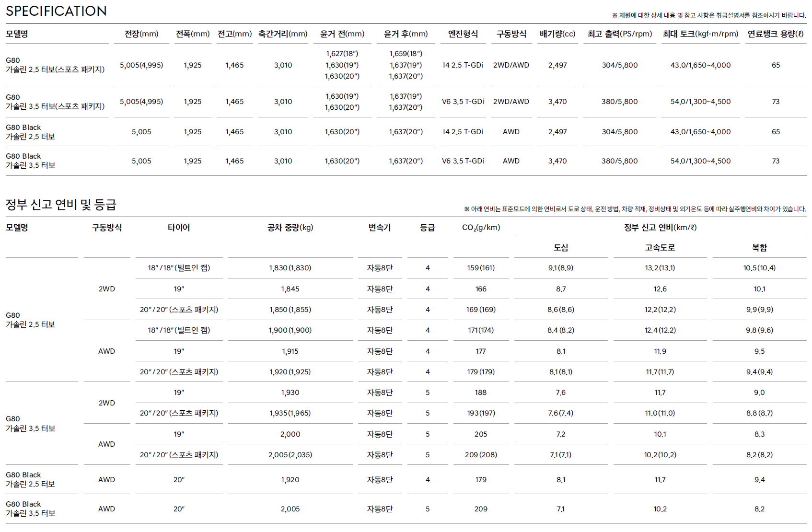
Task: Click the G80 가솔린 3.5 터보 fuel economy row label
Action: (30, 424)
